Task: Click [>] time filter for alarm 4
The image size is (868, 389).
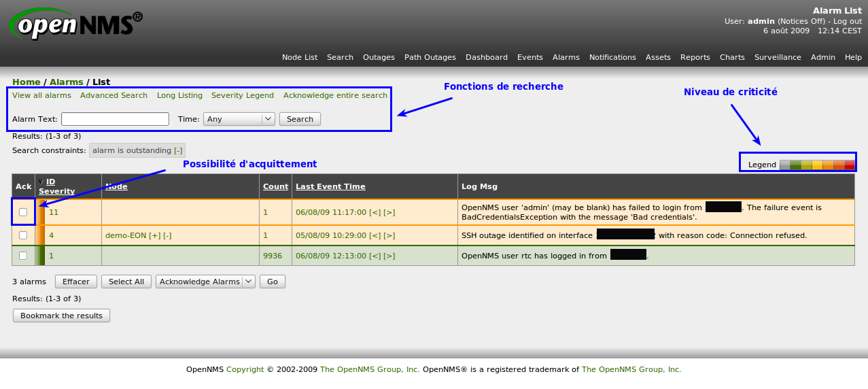Action: tap(389, 235)
